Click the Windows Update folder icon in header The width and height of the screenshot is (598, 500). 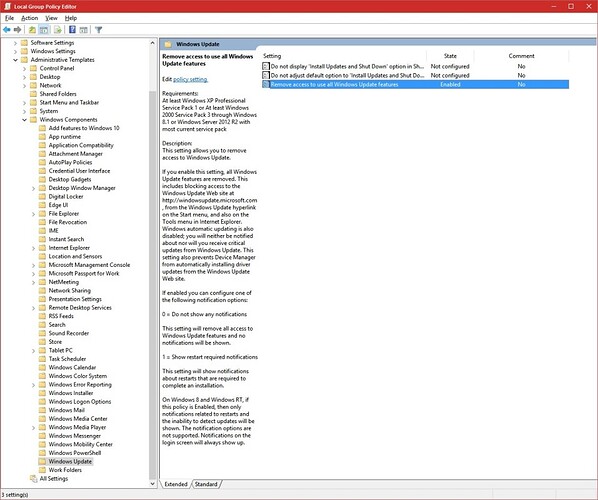point(168,44)
